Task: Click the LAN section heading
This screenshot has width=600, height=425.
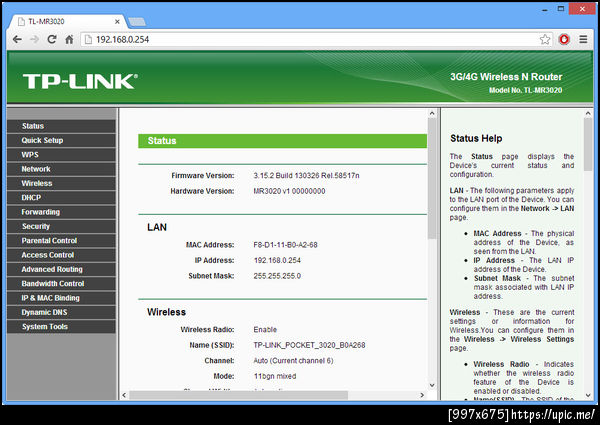Action: coord(157,227)
